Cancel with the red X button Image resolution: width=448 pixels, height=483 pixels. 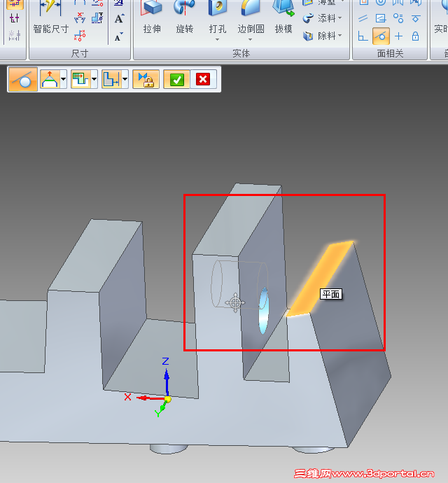pyautogui.click(x=203, y=79)
